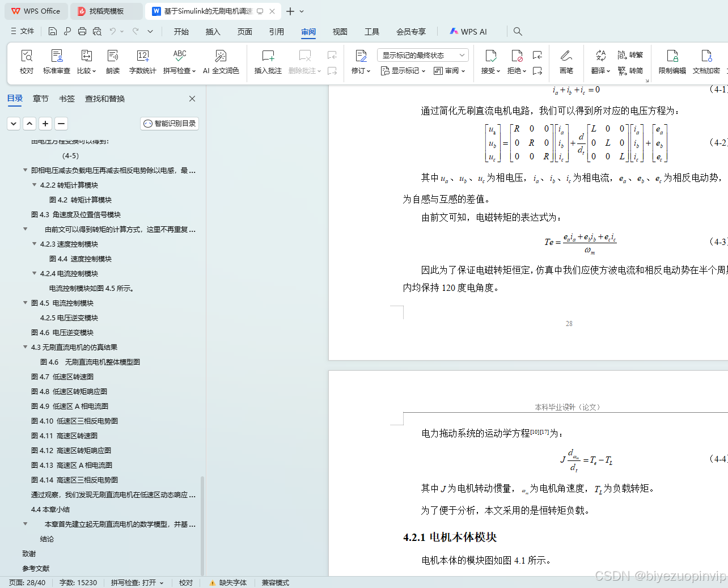Open 字数统计 word count
Viewport: 728px width, 588px height.
click(142, 61)
